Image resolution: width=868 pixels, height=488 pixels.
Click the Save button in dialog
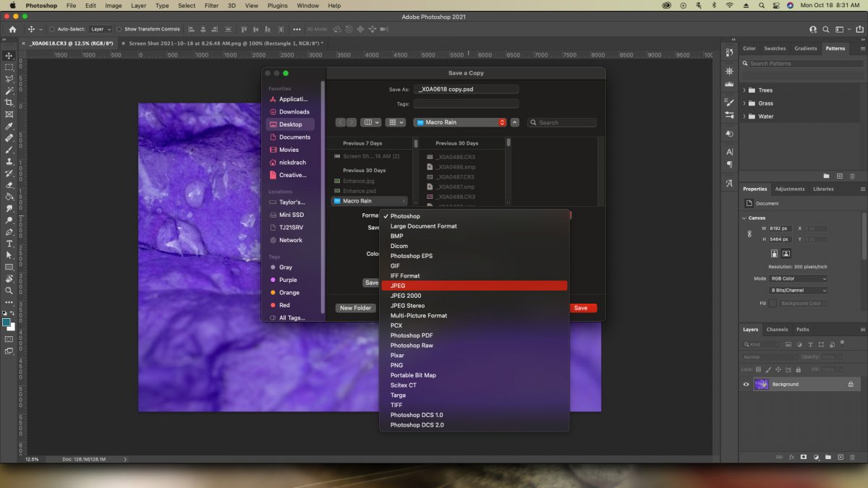point(581,308)
